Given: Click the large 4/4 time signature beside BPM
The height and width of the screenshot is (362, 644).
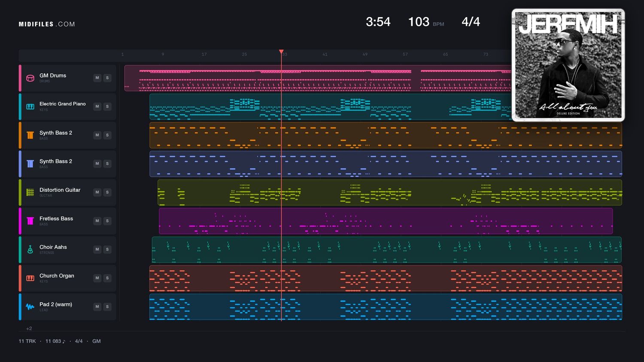Looking at the screenshot, I should point(471,22).
